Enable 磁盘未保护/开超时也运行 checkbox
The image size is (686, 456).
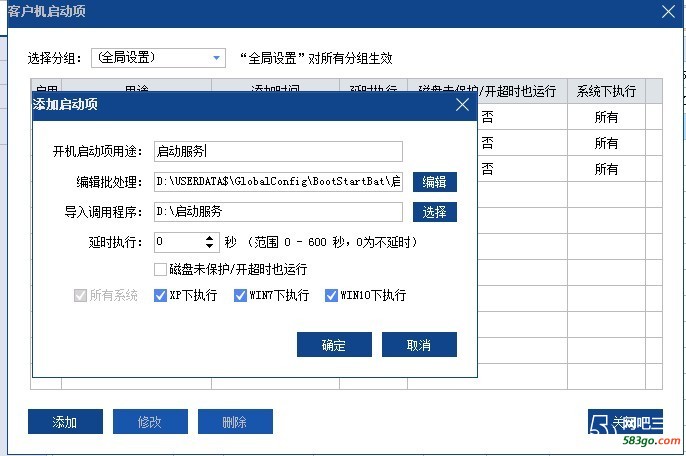coord(161,269)
